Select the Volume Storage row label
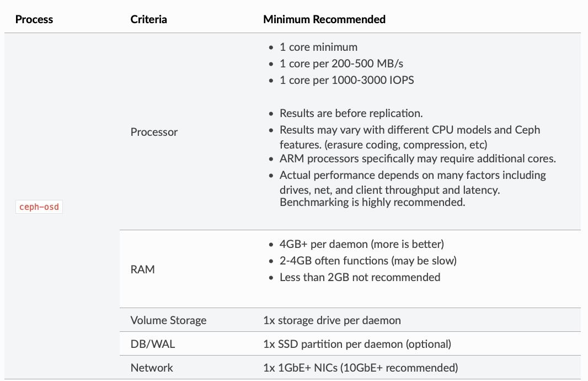The image size is (588, 381). coord(168,320)
